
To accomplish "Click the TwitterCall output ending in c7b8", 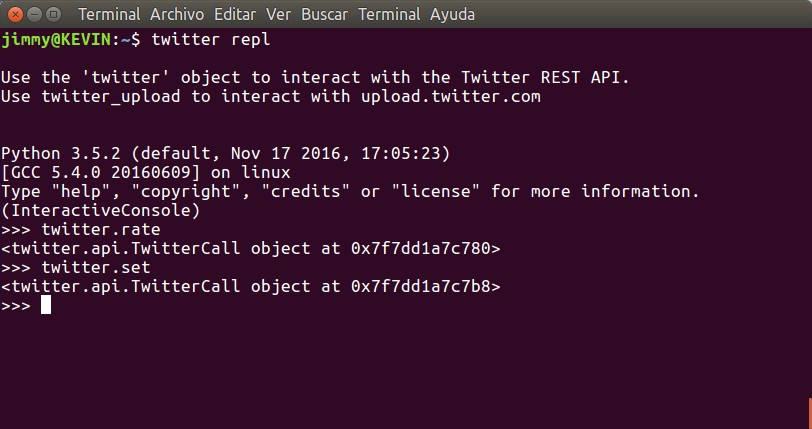I will [x=250, y=286].
